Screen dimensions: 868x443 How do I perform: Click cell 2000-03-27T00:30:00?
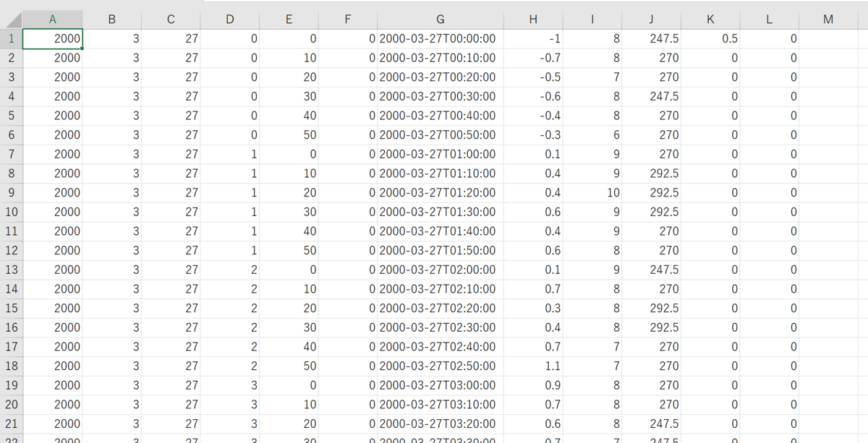[x=441, y=96]
